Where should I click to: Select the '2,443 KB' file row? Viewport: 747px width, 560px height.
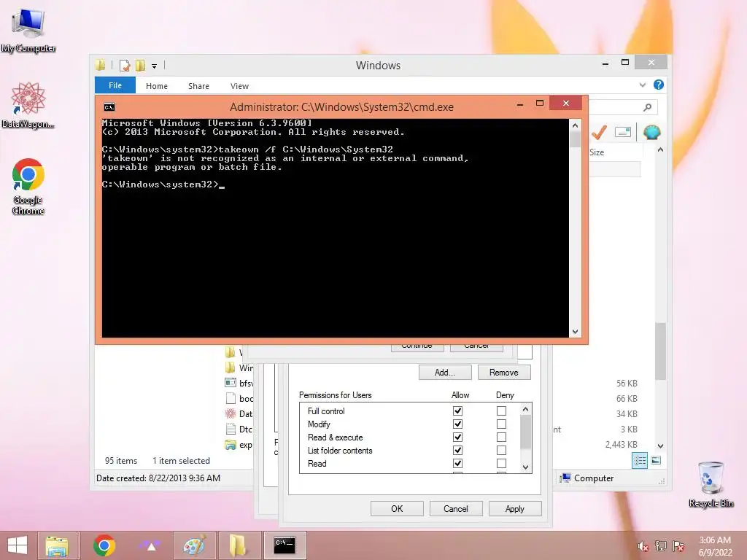(x=622, y=444)
